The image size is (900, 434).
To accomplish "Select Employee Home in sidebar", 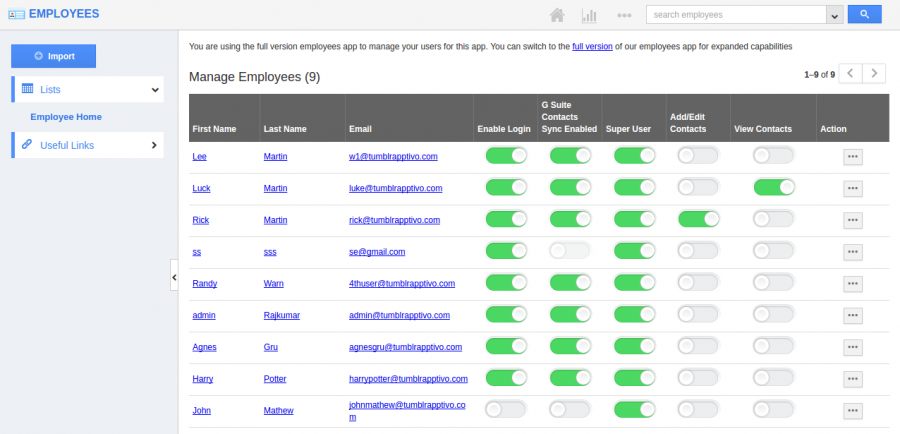I will pos(66,117).
